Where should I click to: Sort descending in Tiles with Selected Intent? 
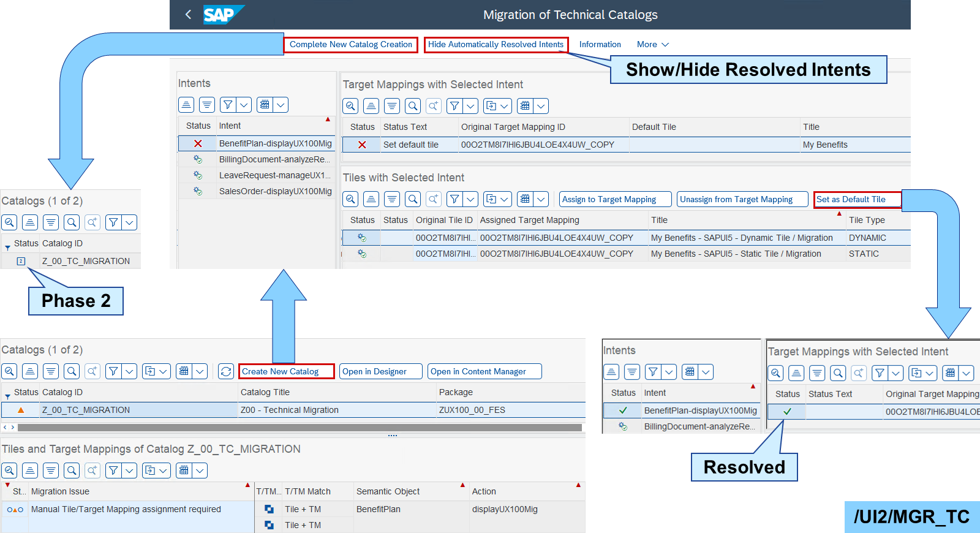click(392, 199)
